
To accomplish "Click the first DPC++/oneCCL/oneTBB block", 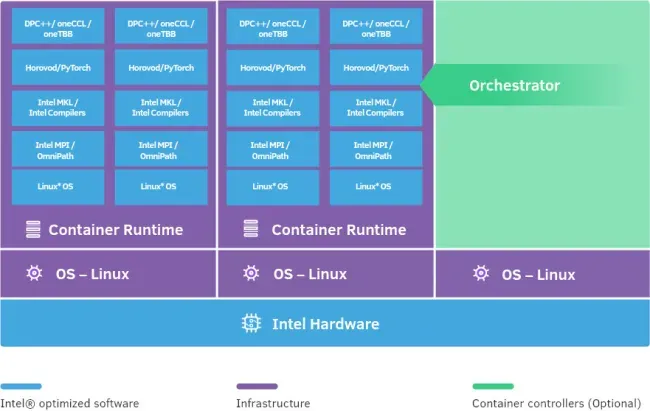I will [58, 26].
